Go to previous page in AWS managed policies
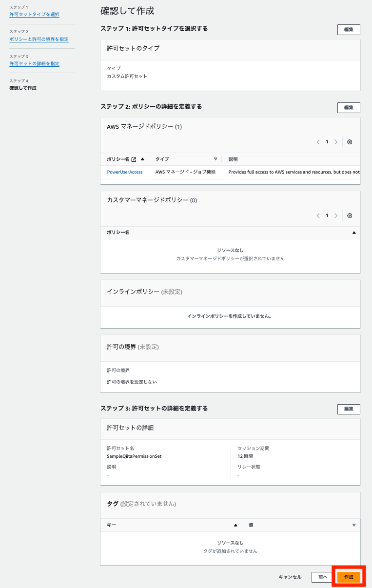The width and height of the screenshot is (372, 588). (x=318, y=142)
